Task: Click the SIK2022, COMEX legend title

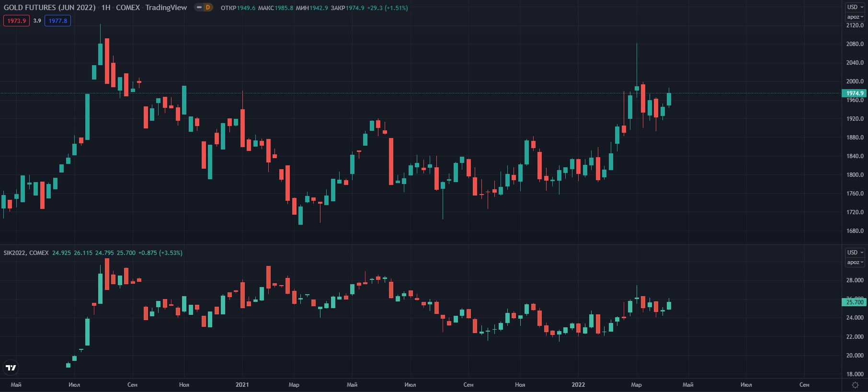Action: [26, 253]
